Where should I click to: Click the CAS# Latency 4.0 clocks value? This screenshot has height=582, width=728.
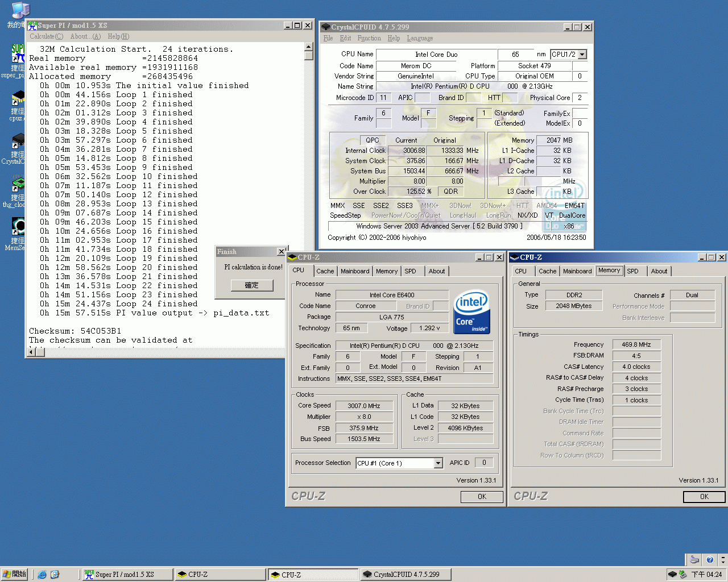[636, 367]
